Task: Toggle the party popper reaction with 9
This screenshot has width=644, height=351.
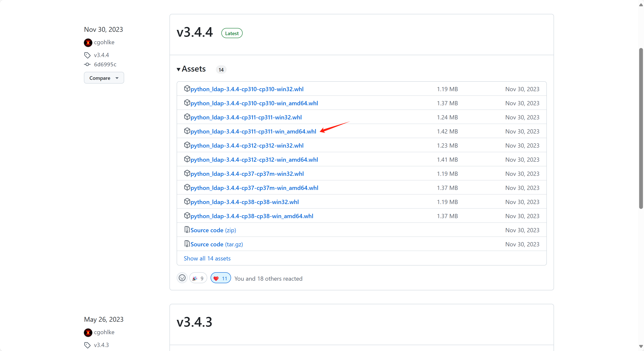Action: [198, 278]
